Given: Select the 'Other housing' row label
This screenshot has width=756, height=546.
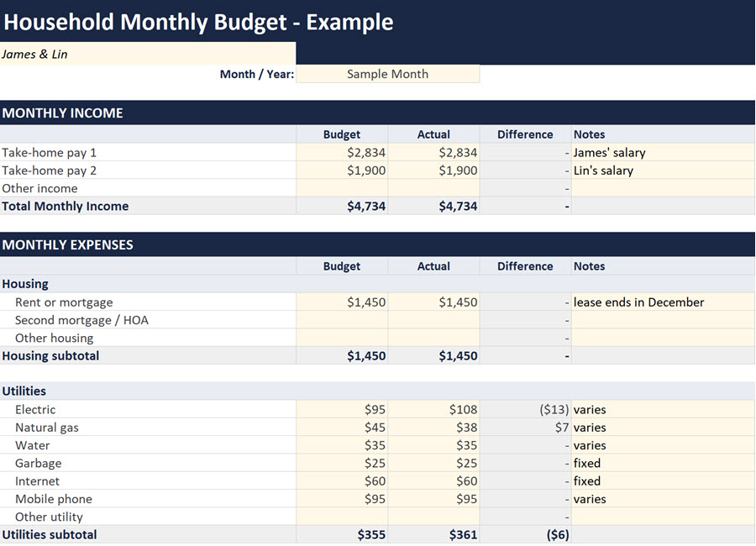Looking at the screenshot, I should (54, 339).
